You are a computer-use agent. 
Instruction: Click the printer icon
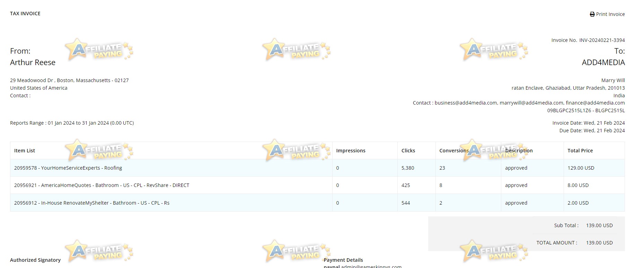592,14
